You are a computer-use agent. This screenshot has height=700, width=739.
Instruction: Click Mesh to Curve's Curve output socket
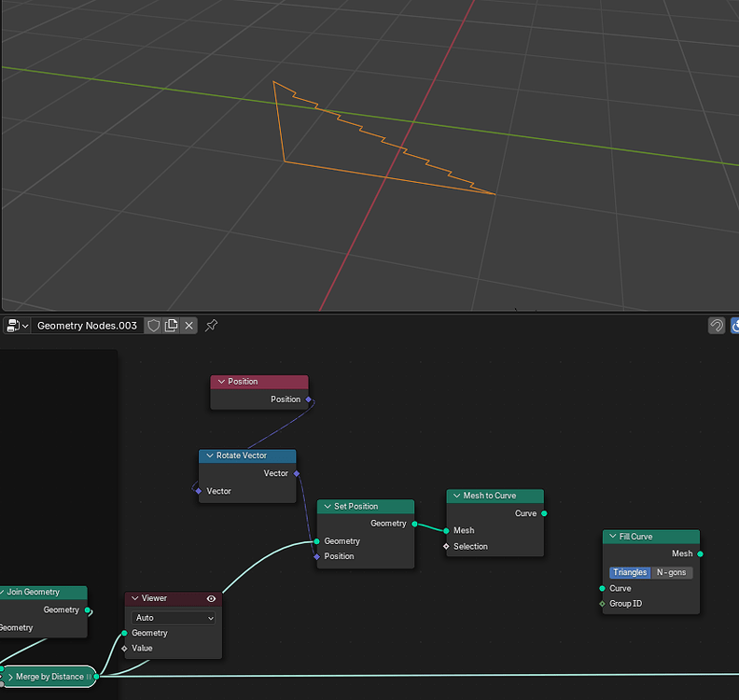point(544,514)
